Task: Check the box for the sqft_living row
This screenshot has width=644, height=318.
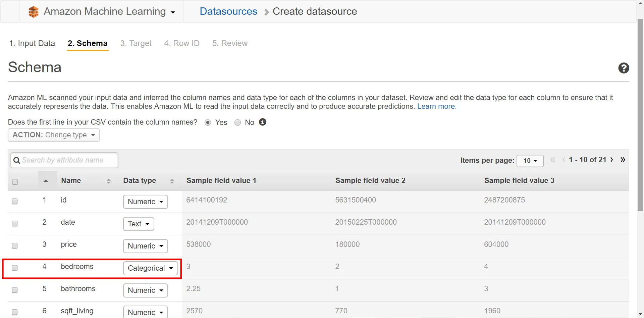Action: click(x=15, y=312)
